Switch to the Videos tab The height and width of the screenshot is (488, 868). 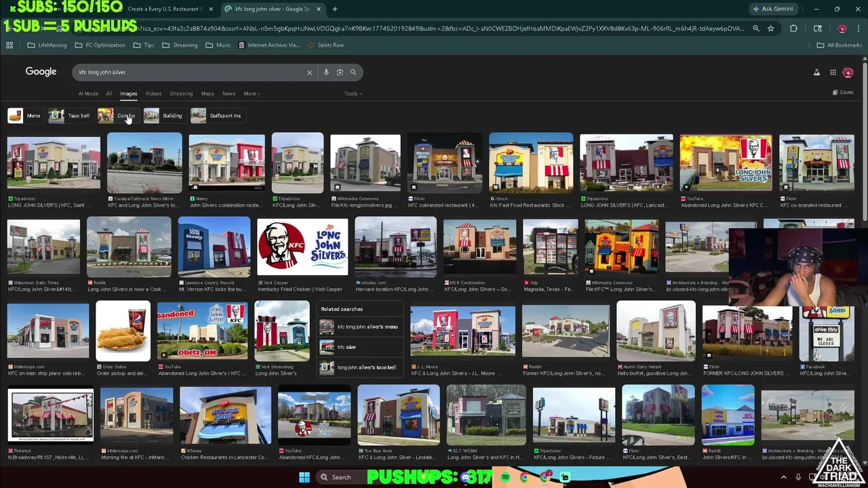click(x=153, y=94)
